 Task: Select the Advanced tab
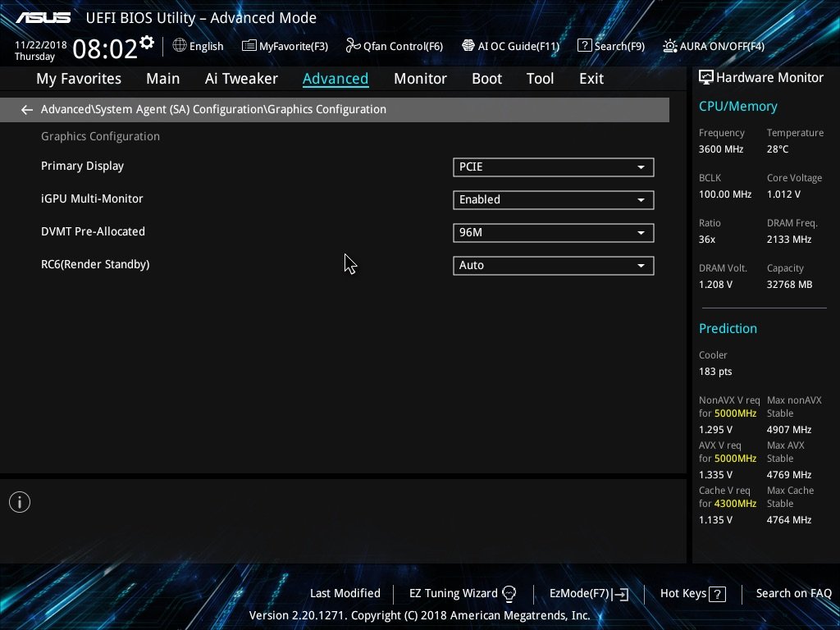tap(336, 79)
